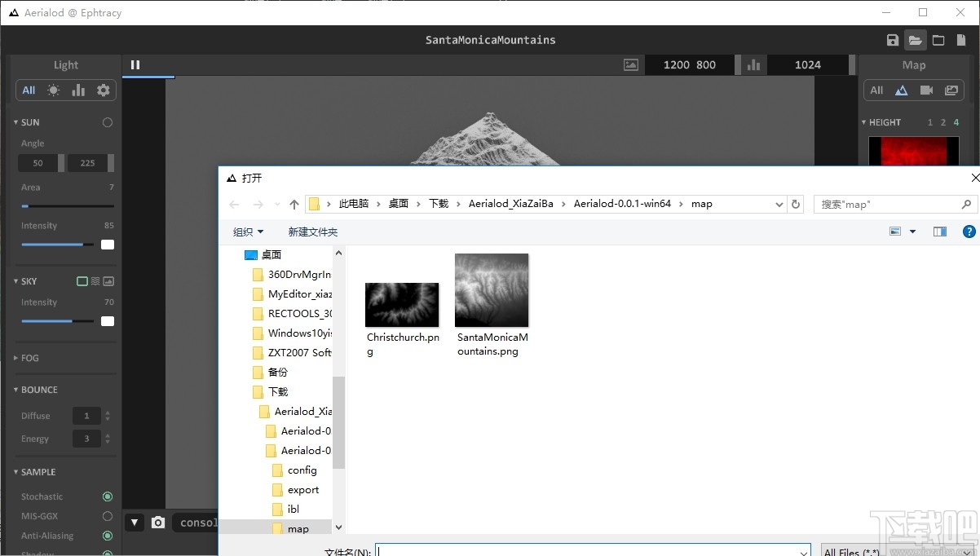980x556 pixels.
Task: Click the open file folder icon
Action: tap(916, 39)
